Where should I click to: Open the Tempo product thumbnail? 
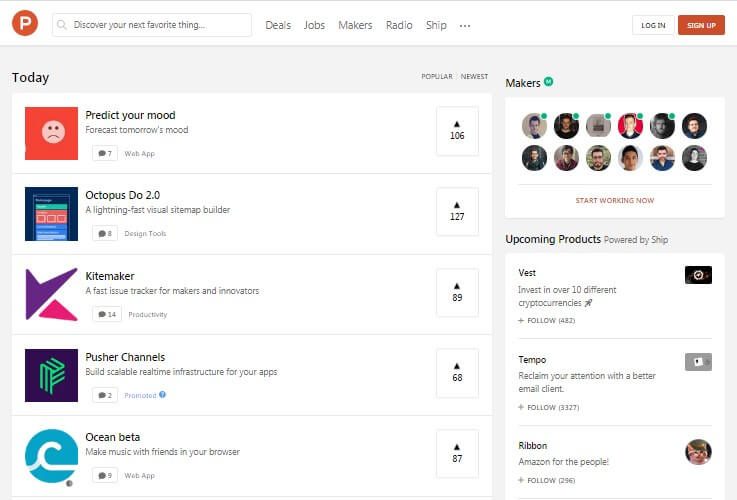[698, 362]
